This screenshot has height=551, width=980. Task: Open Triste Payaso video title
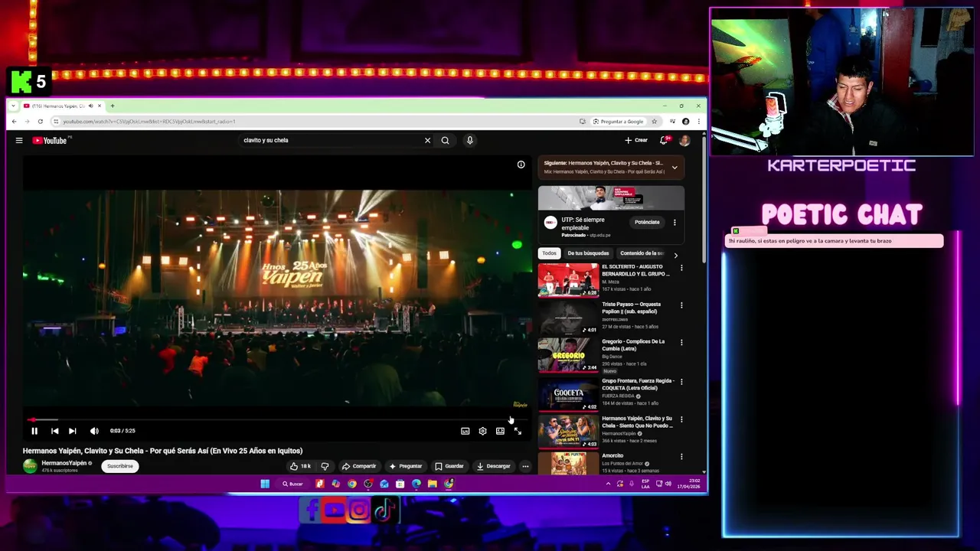coord(631,308)
